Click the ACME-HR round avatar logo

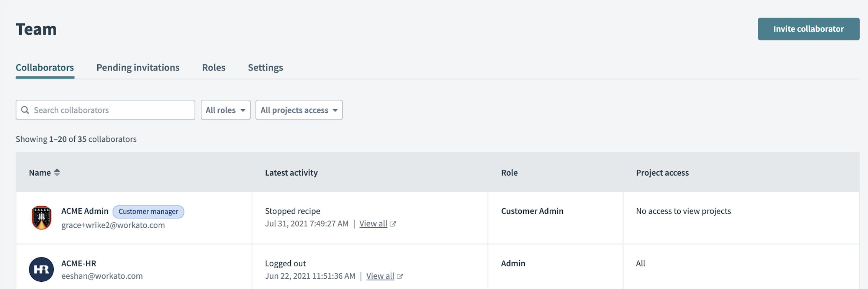pyautogui.click(x=41, y=269)
